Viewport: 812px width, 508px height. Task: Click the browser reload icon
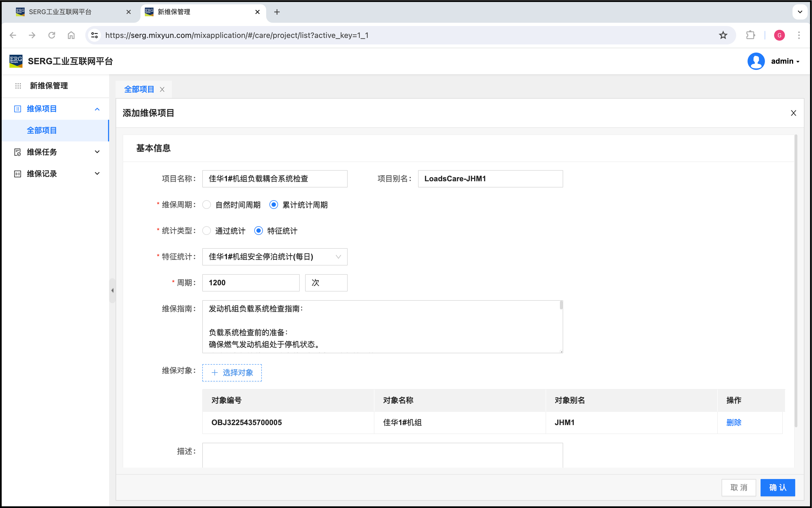click(x=52, y=35)
